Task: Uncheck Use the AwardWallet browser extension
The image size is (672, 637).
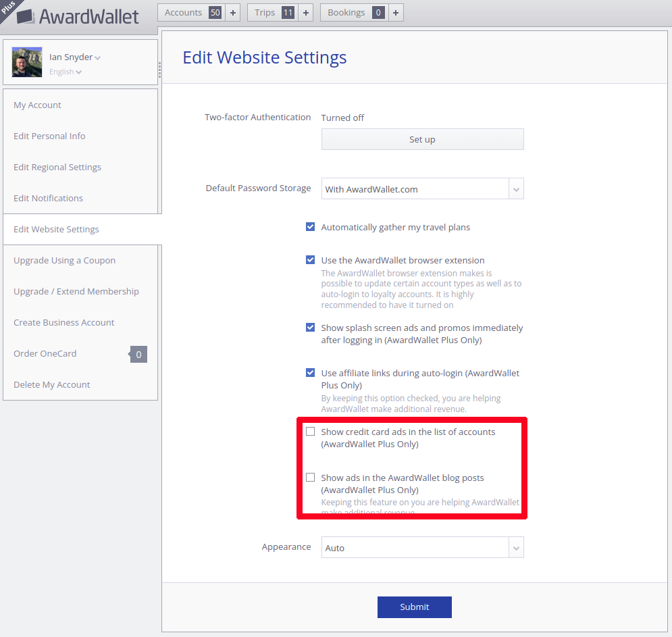Action: pyautogui.click(x=310, y=260)
